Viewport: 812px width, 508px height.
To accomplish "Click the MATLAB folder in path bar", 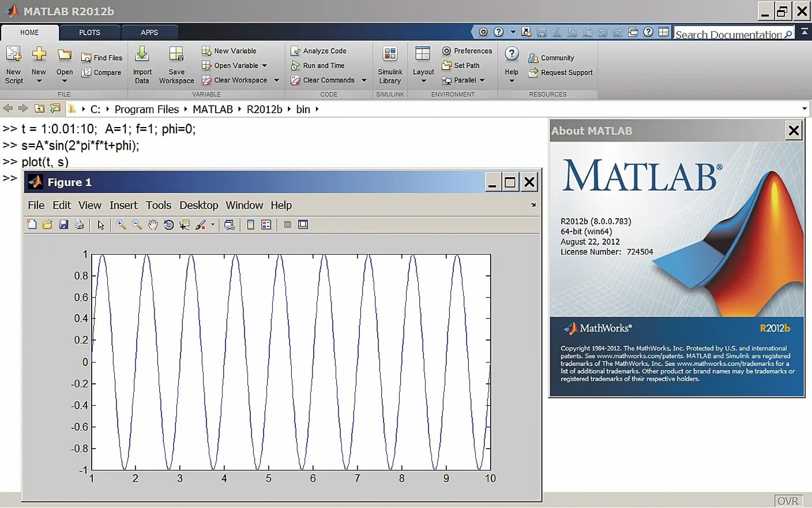I will (213, 109).
